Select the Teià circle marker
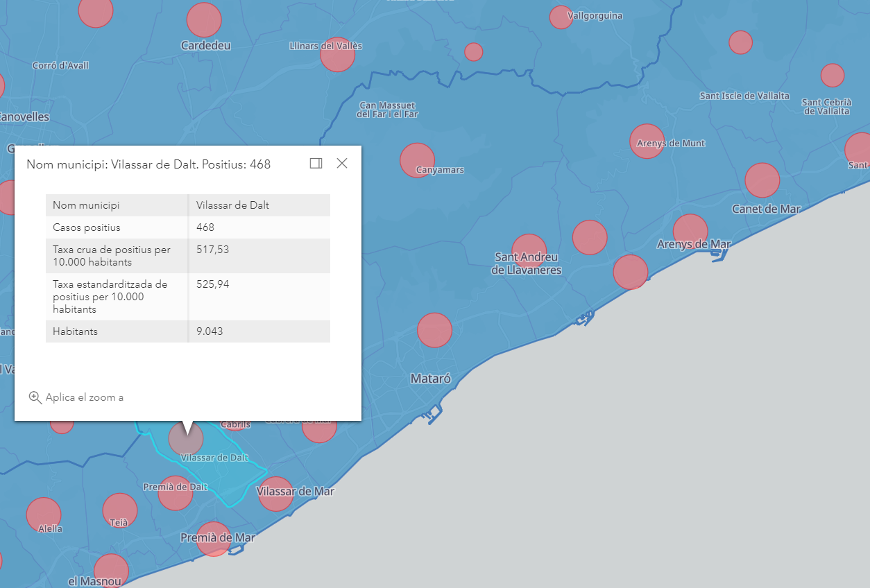This screenshot has width=870, height=588. coord(120,510)
